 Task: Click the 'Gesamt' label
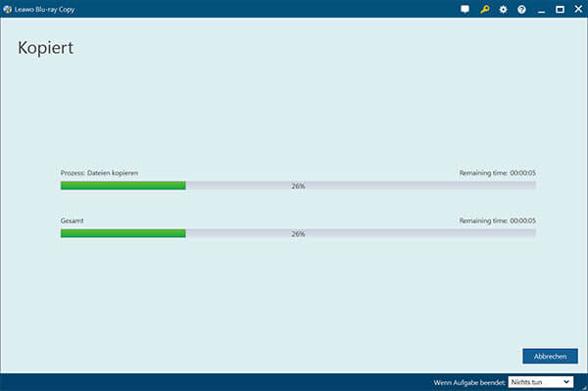pos(72,220)
